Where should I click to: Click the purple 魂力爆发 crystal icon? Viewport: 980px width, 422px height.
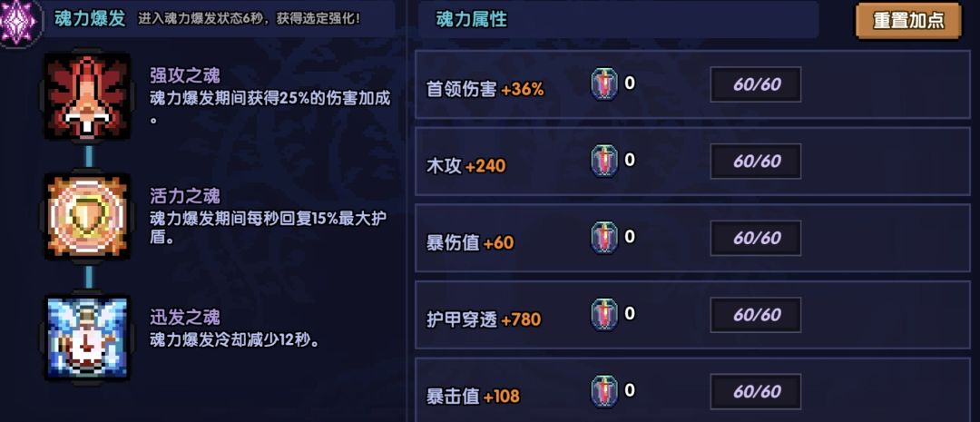tap(16, 22)
